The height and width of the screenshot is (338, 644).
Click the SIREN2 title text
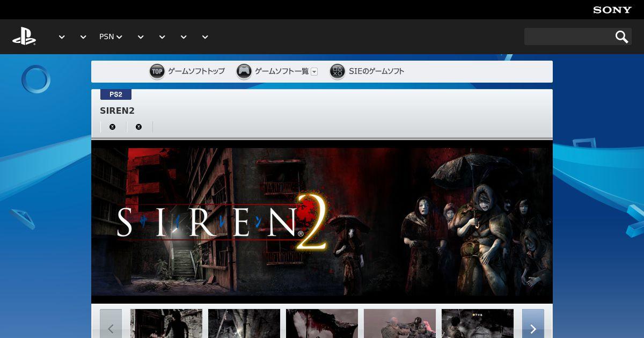click(x=117, y=111)
